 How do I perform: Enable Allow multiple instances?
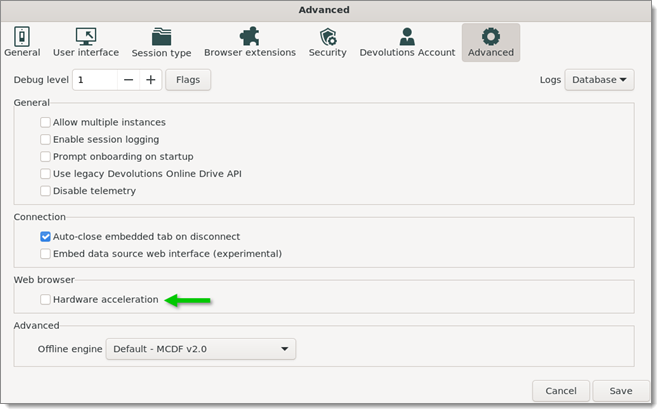pos(45,122)
